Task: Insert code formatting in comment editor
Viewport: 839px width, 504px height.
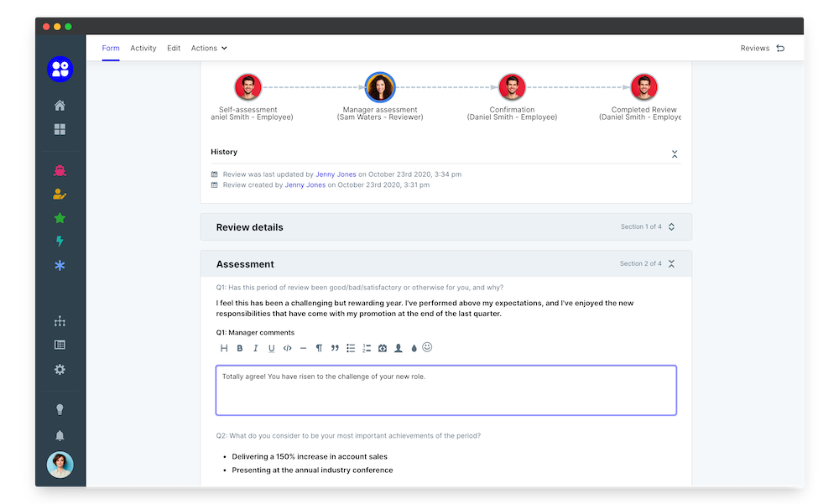Action: tap(287, 348)
